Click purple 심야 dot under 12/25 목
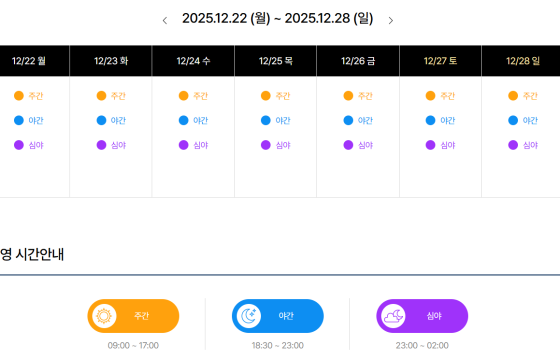This screenshot has width=560, height=360. pos(266,145)
